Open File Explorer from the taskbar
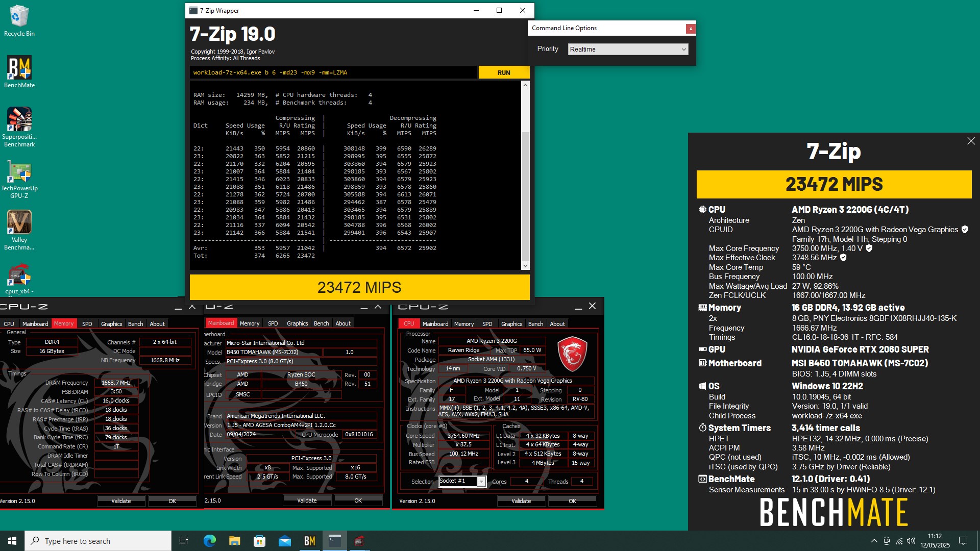The image size is (980, 551). (234, 541)
